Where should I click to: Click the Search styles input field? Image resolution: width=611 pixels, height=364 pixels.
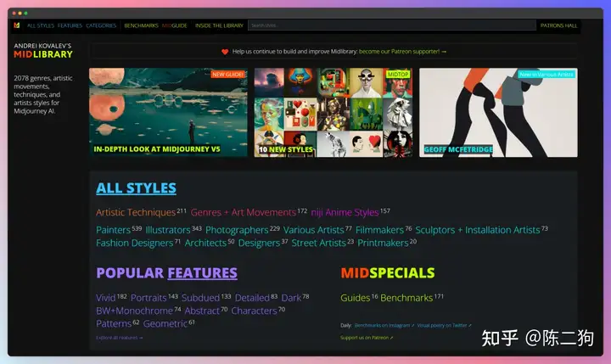pyautogui.click(x=392, y=25)
